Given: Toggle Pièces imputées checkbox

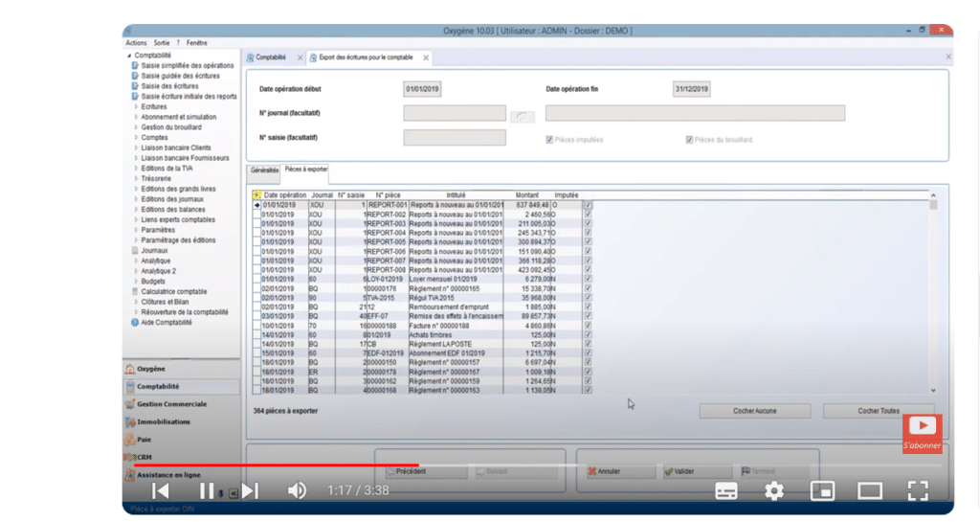Looking at the screenshot, I should pyautogui.click(x=549, y=140).
